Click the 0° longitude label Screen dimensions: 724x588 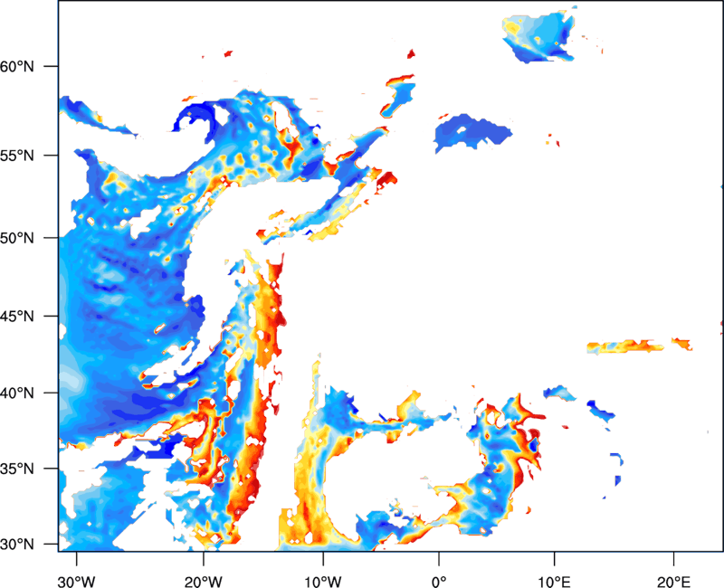[x=439, y=582]
